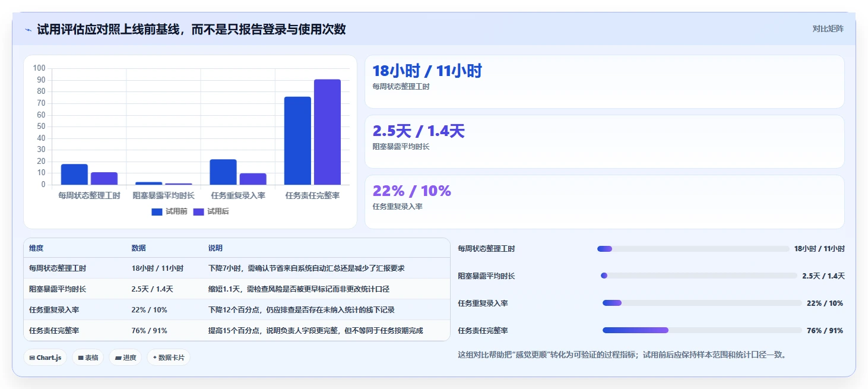
Task: Click the 试用前 bar for 任务重复录入率
Action: click(223, 172)
